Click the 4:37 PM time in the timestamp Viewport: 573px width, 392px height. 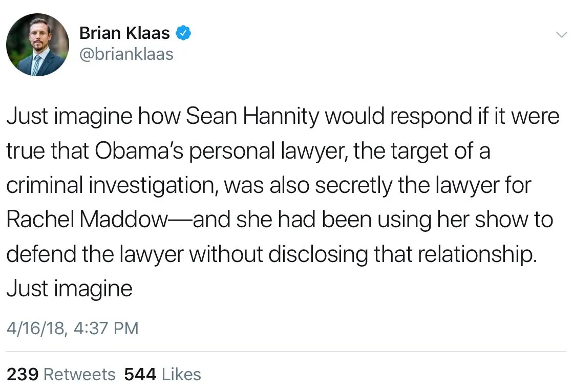pyautogui.click(x=106, y=328)
